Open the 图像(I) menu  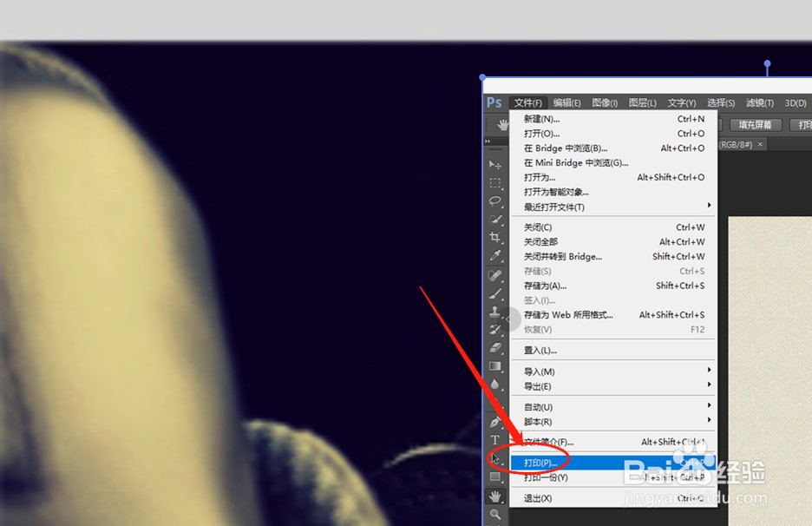(605, 102)
